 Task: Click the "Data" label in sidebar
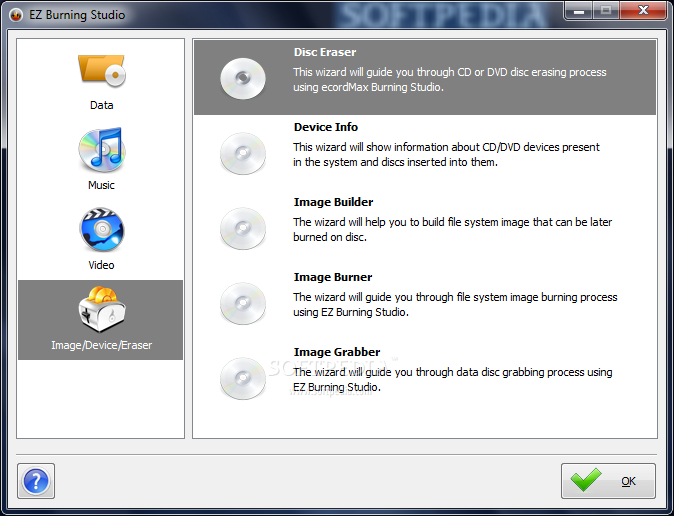[x=101, y=105]
